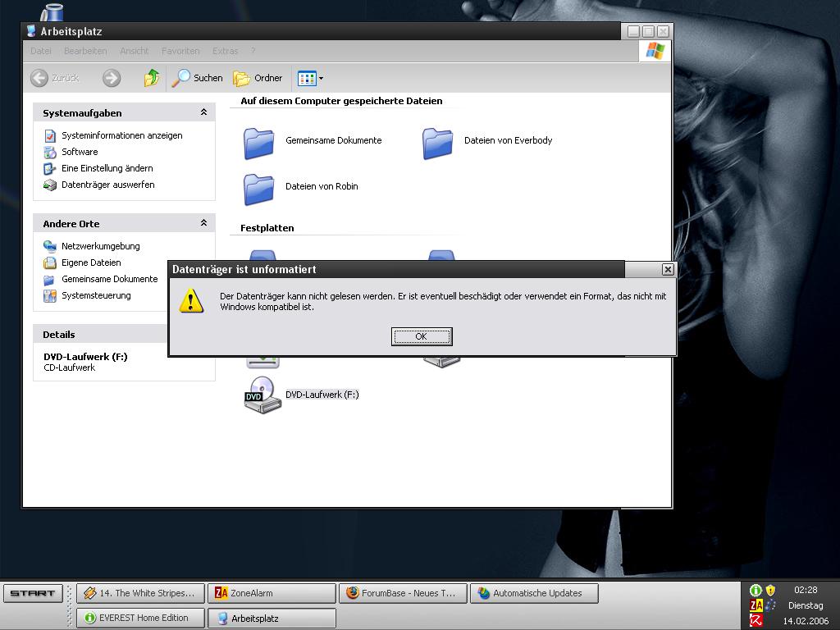Collapse the Andere Orte panel
This screenshot has width=840, height=630.
tap(203, 223)
